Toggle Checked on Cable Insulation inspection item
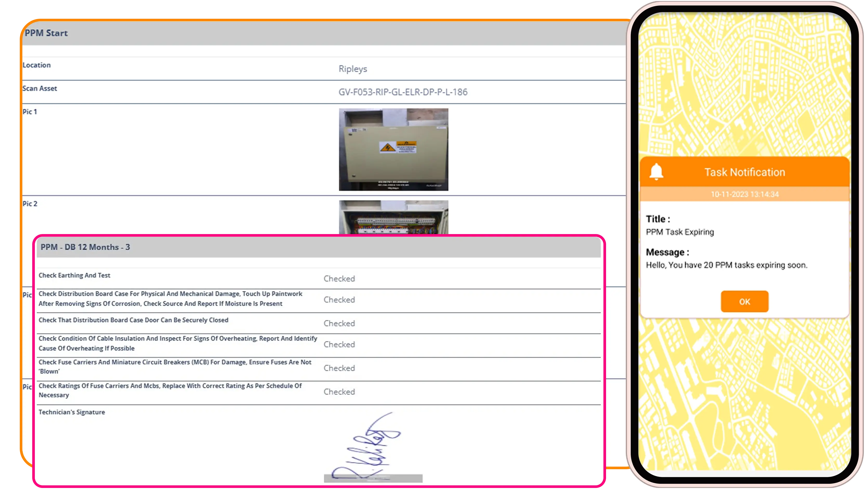868x489 pixels. click(339, 344)
